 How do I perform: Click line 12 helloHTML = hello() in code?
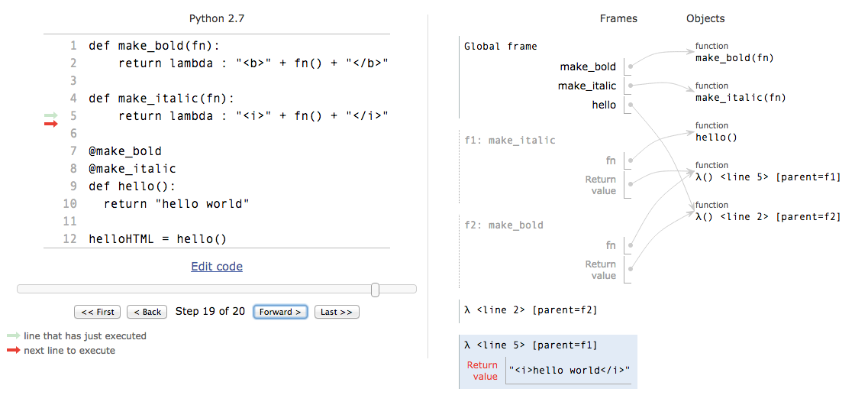(x=157, y=238)
